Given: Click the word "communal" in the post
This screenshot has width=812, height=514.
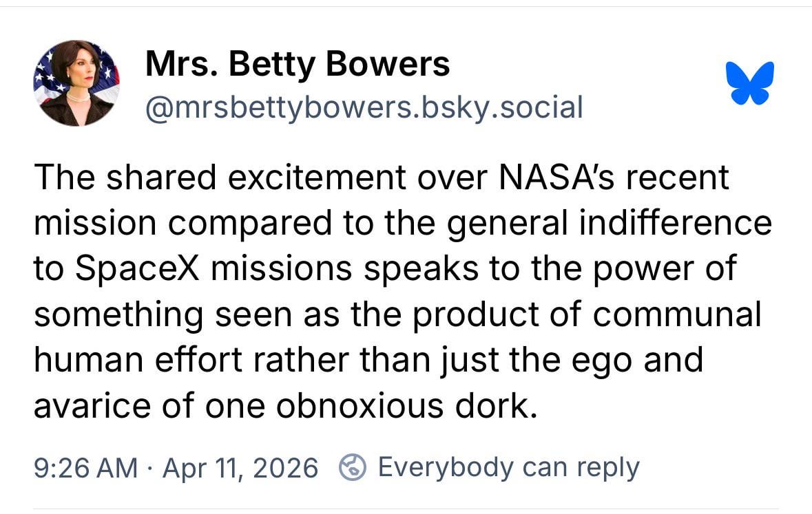Looking at the screenshot, I should point(676,314).
